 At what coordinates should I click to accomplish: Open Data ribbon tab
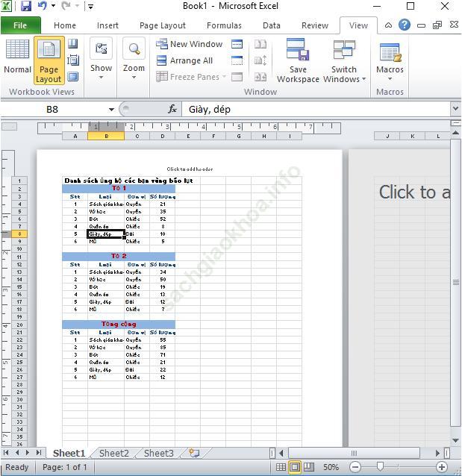(272, 25)
